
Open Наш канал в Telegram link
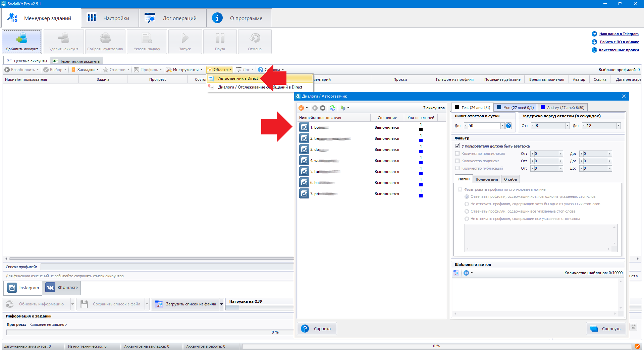coord(619,34)
